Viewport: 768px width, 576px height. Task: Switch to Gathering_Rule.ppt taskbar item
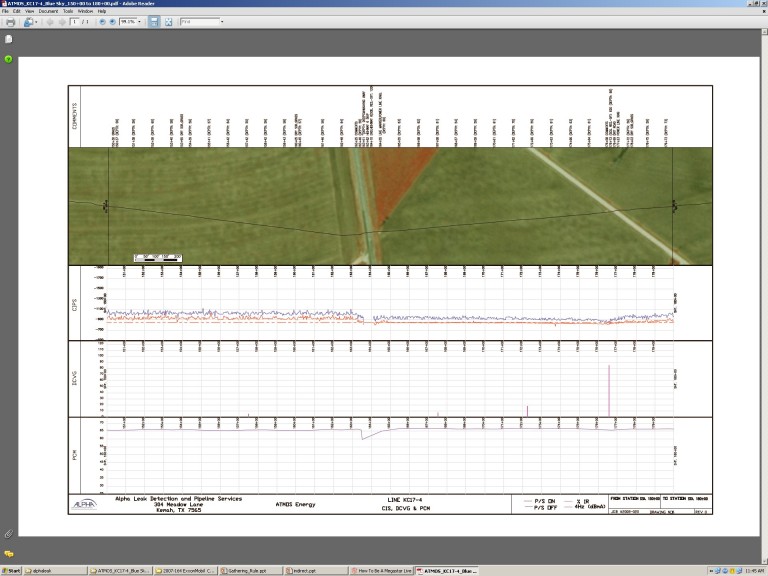click(250, 571)
